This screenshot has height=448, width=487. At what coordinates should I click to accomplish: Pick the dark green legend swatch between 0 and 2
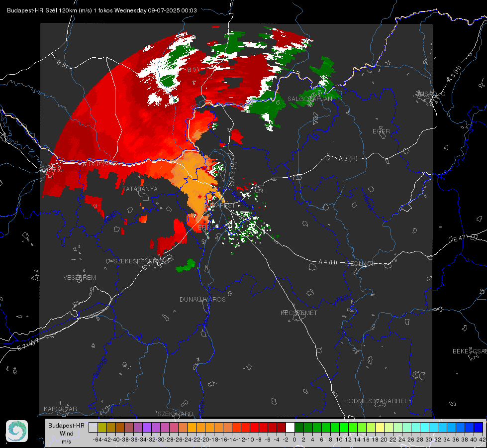[299, 427]
